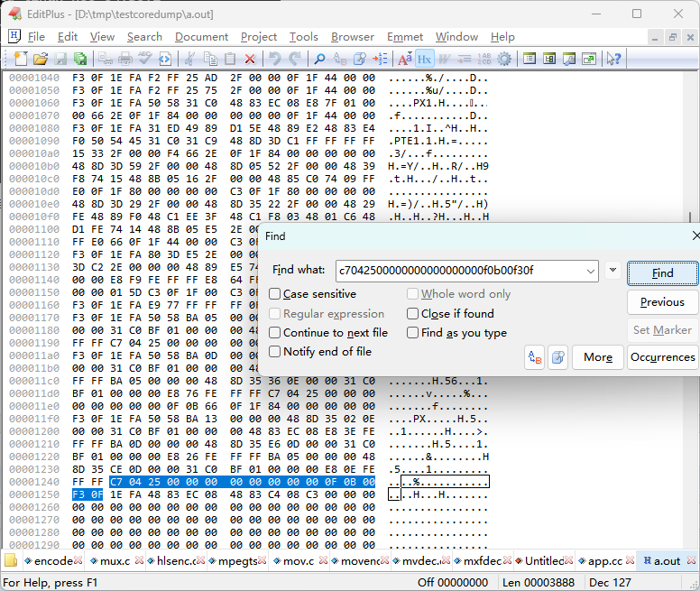The height and width of the screenshot is (591, 700).
Task: Click the Previous button
Action: point(662,302)
